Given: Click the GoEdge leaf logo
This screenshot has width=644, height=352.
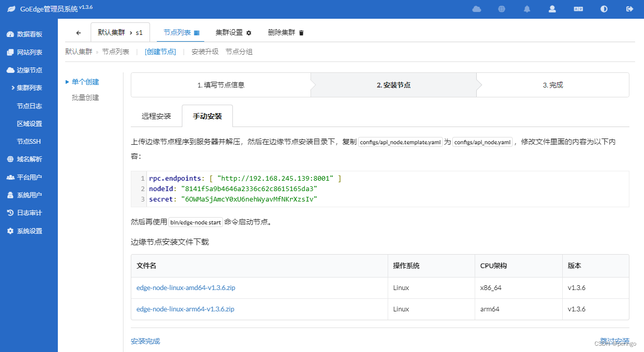Looking at the screenshot, I should 11,9.
